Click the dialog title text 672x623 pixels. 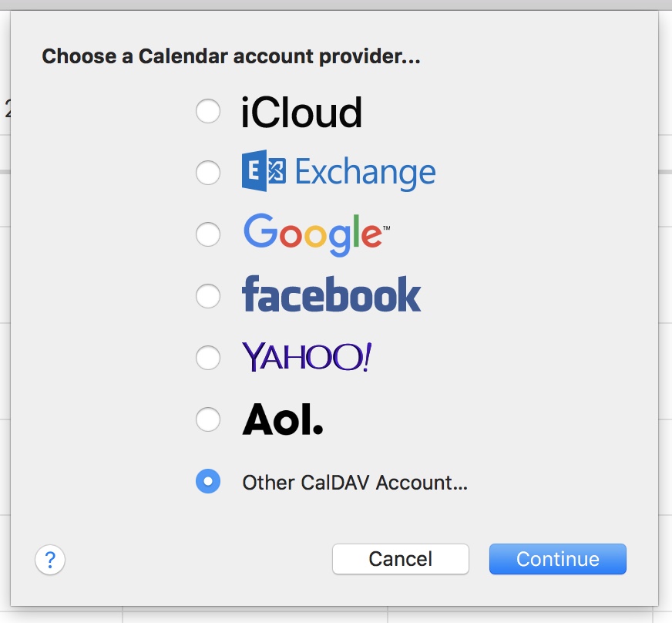(x=230, y=56)
